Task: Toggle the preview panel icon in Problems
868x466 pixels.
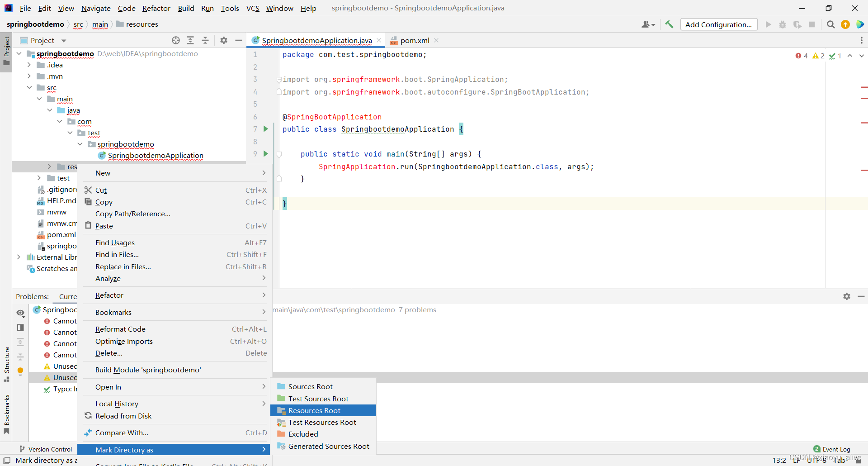Action: 20,327
